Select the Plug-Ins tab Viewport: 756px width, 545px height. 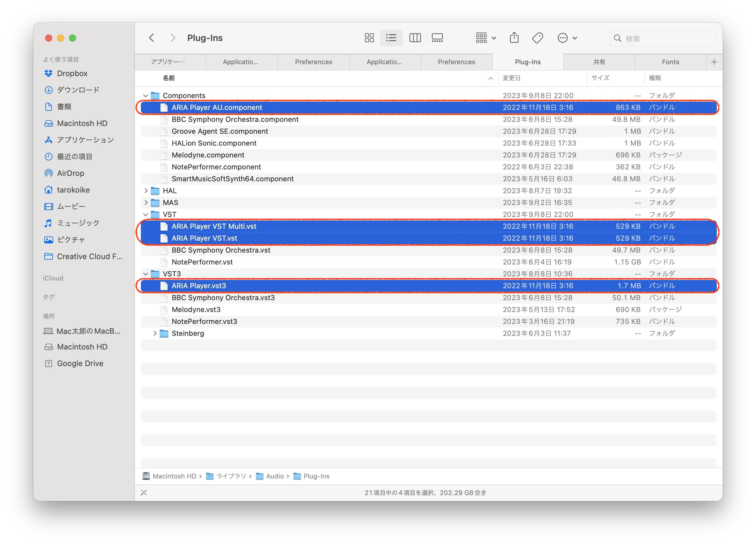click(x=528, y=62)
